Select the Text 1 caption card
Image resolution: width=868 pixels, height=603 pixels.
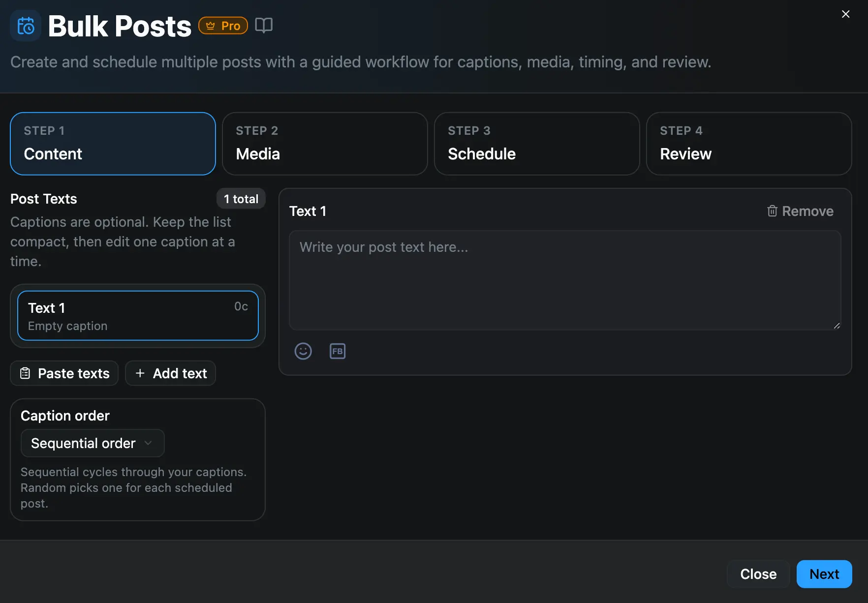click(x=138, y=315)
